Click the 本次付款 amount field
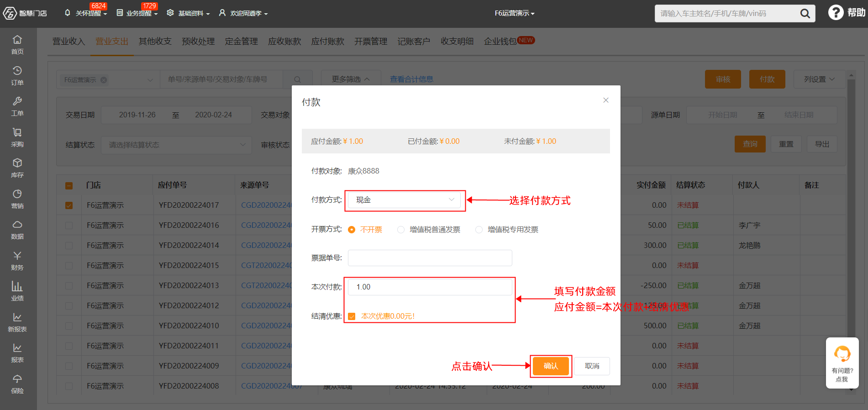 click(430, 287)
